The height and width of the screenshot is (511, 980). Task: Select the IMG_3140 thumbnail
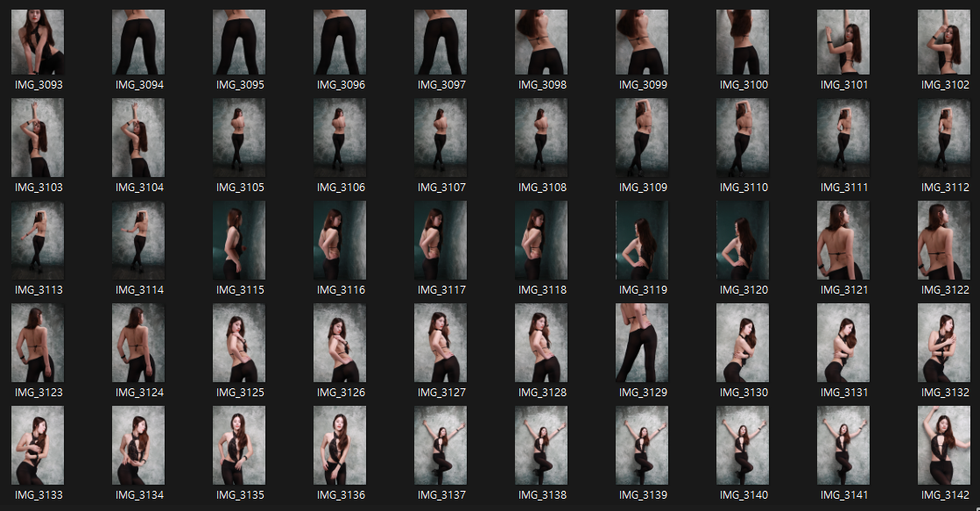coord(743,445)
